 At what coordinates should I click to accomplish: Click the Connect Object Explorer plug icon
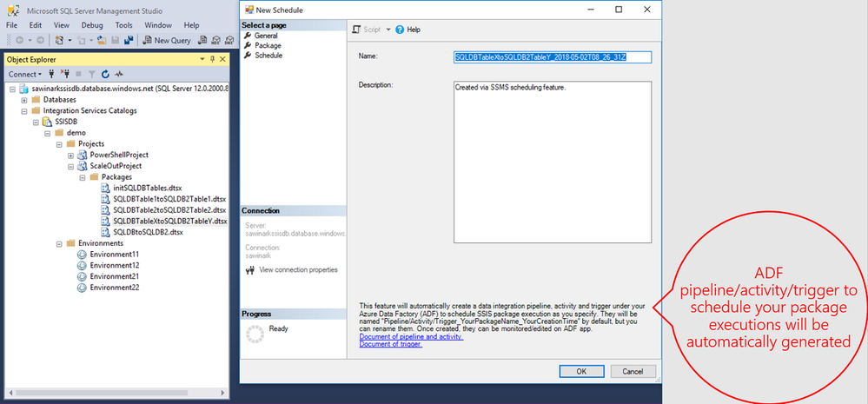point(51,74)
